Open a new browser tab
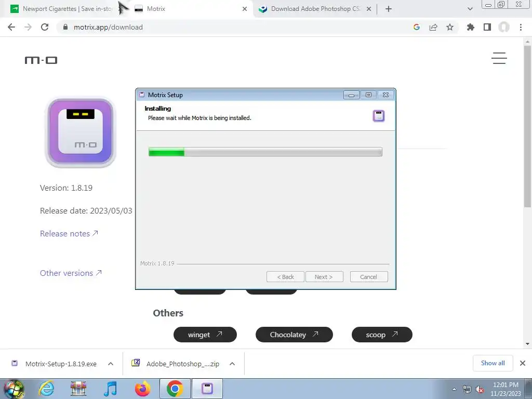 click(x=389, y=9)
